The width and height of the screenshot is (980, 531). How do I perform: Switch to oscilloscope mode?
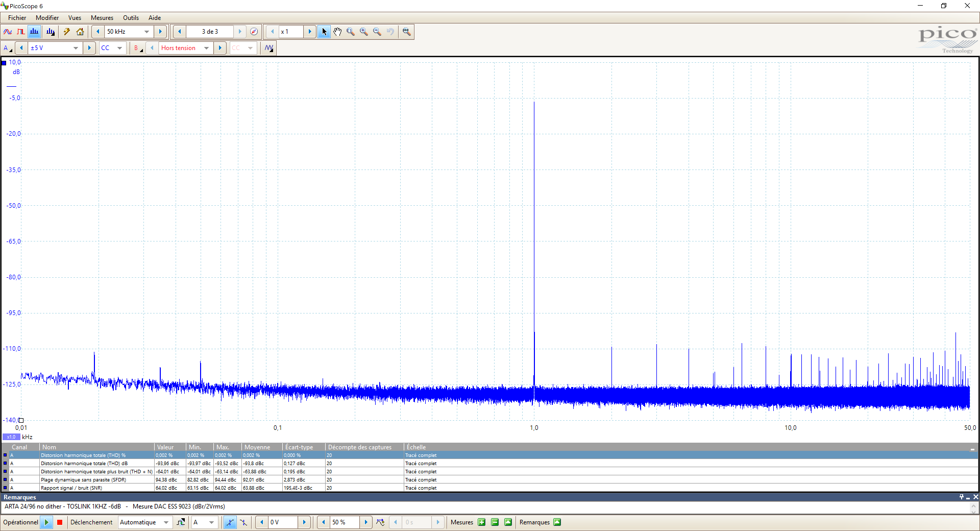tap(8, 32)
